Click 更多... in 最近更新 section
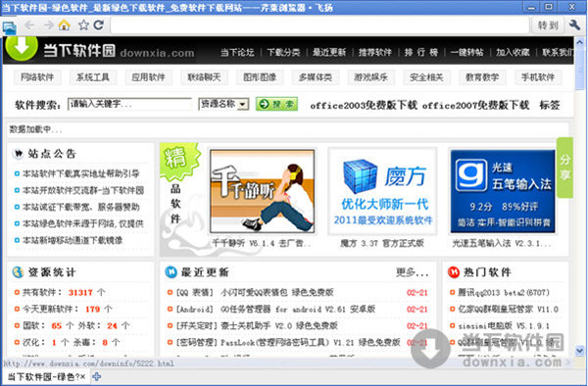 [413, 272]
